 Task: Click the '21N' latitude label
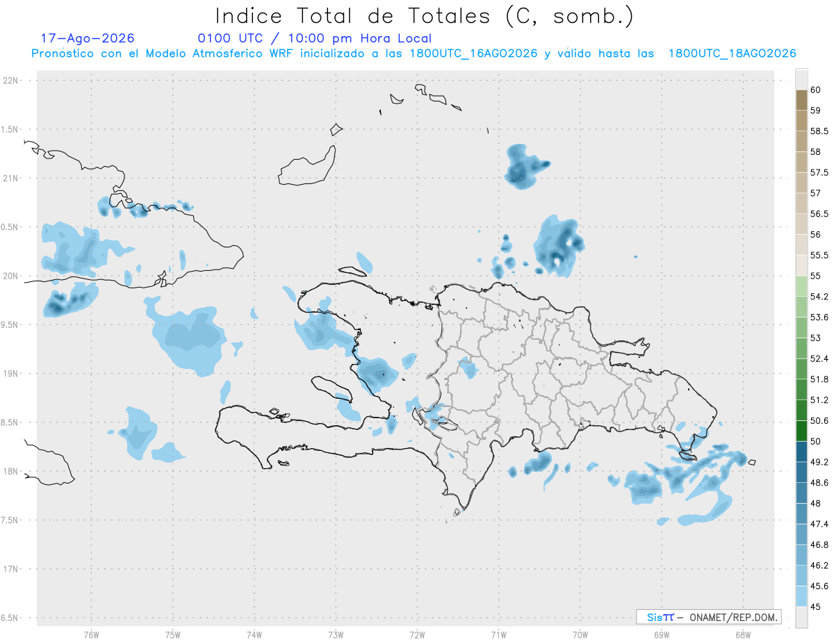coord(12,178)
